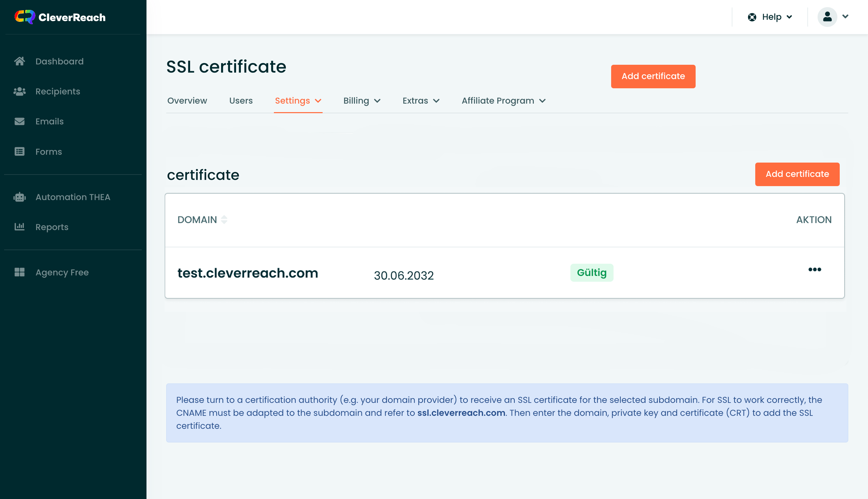Open the Affiliate Program dropdown
This screenshot has width=868, height=499.
503,101
